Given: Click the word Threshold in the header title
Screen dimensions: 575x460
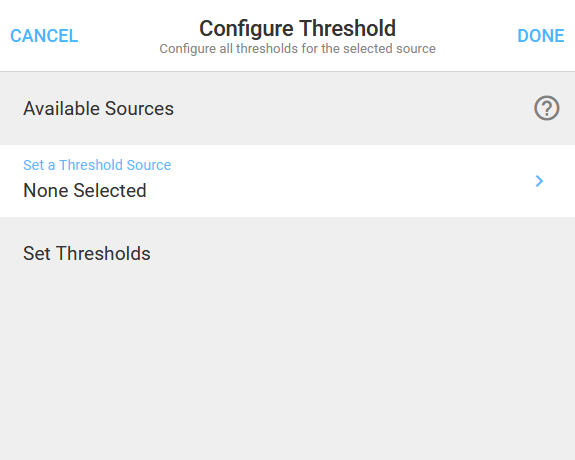Looking at the screenshot, I should [347, 28].
